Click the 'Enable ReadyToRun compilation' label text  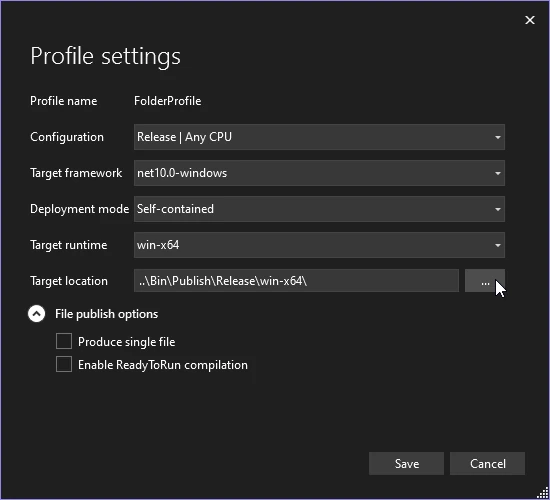tap(163, 365)
